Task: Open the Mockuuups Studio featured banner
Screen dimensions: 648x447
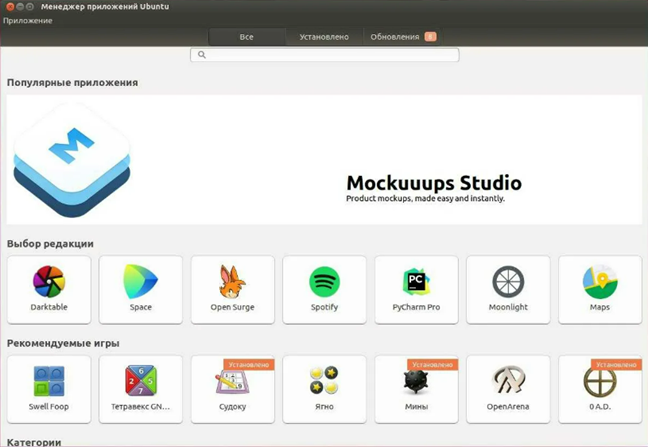Action: [324, 159]
